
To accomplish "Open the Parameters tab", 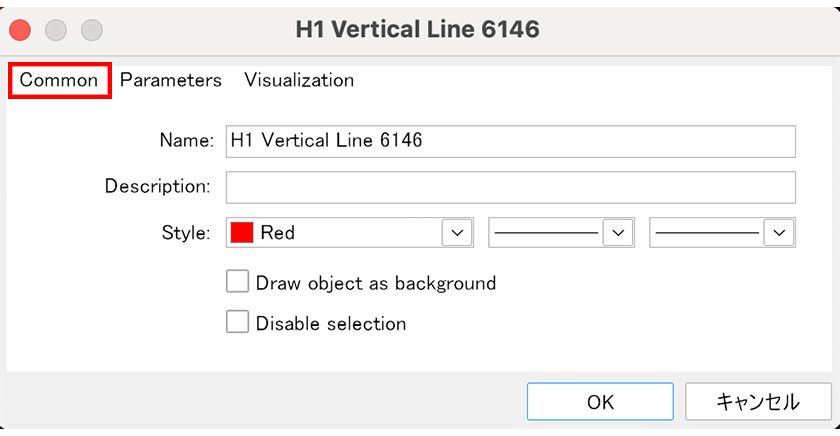I will [171, 80].
